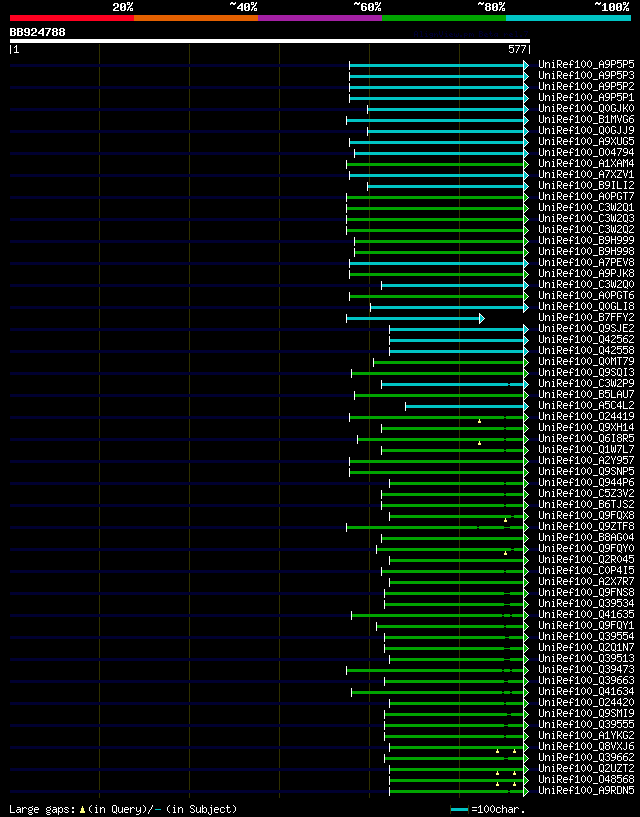Click the short cyan alignment bar for B7FFY2
The image size is (640, 817).
[x=413, y=318]
